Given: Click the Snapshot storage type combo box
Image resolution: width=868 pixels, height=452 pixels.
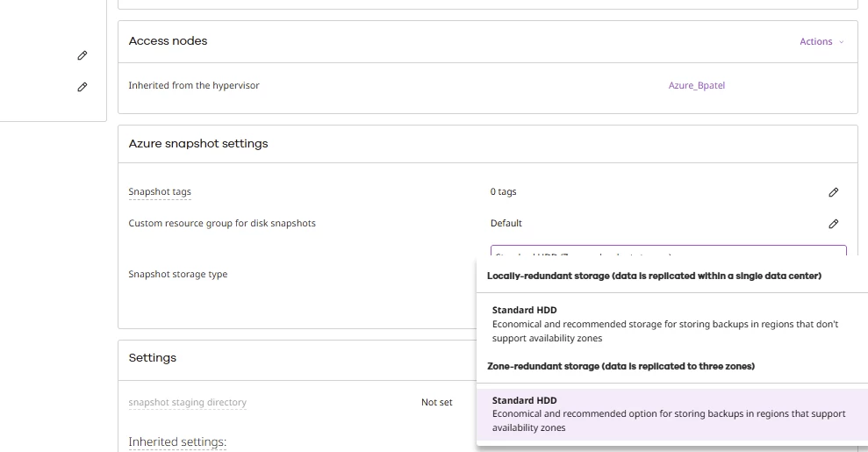Looking at the screenshot, I should tap(668, 252).
